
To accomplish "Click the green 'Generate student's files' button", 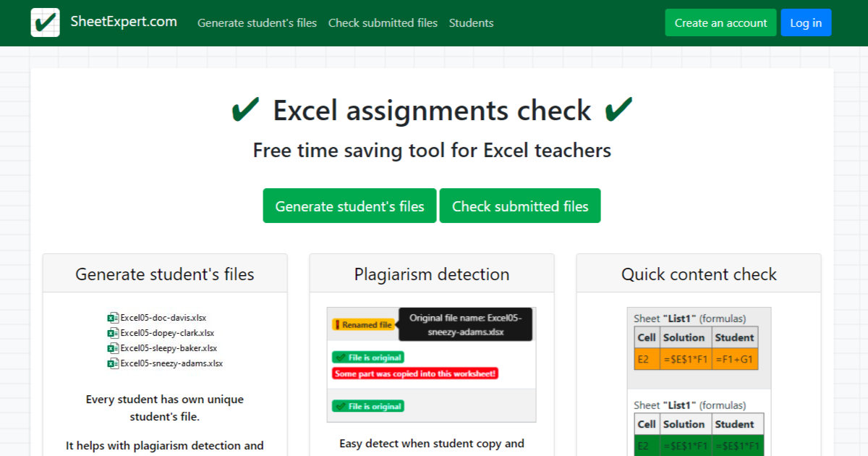I will 349,206.
